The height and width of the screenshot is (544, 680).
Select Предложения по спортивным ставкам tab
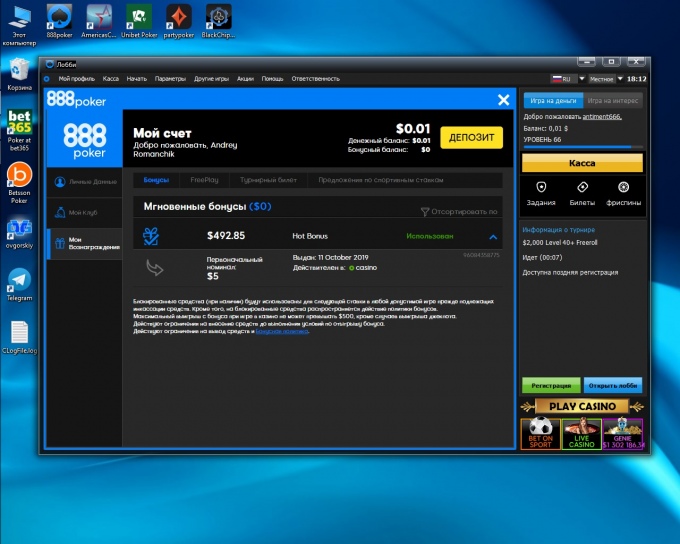[x=381, y=180]
